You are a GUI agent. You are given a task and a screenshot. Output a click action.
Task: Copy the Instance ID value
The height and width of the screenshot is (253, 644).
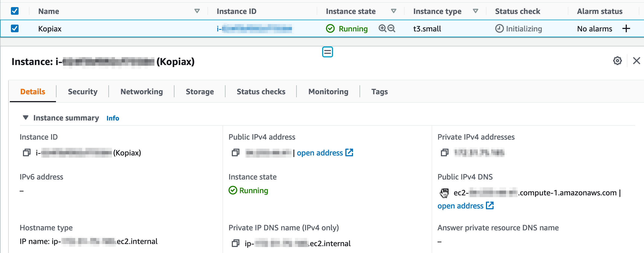pyautogui.click(x=26, y=152)
